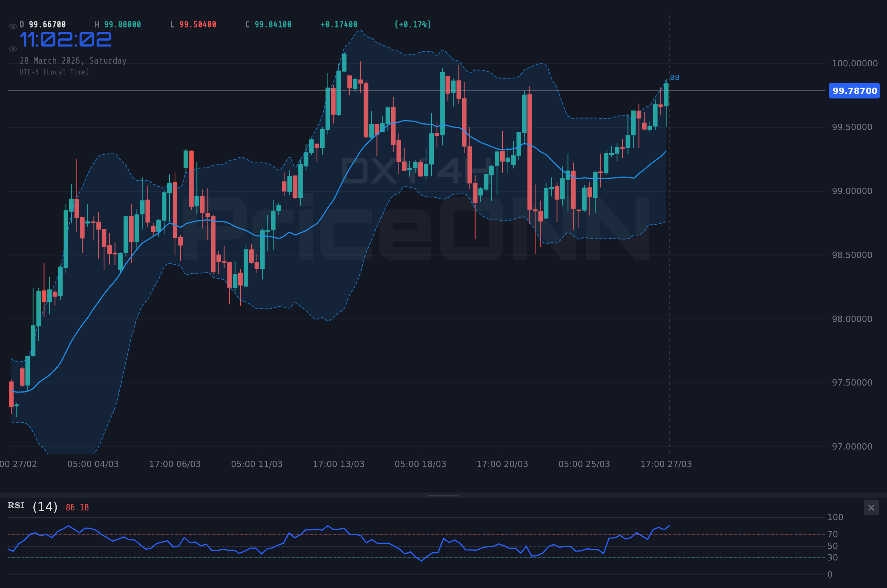The image size is (887, 588).
Task: Click the RSI value 86.18
Action: (x=76, y=507)
